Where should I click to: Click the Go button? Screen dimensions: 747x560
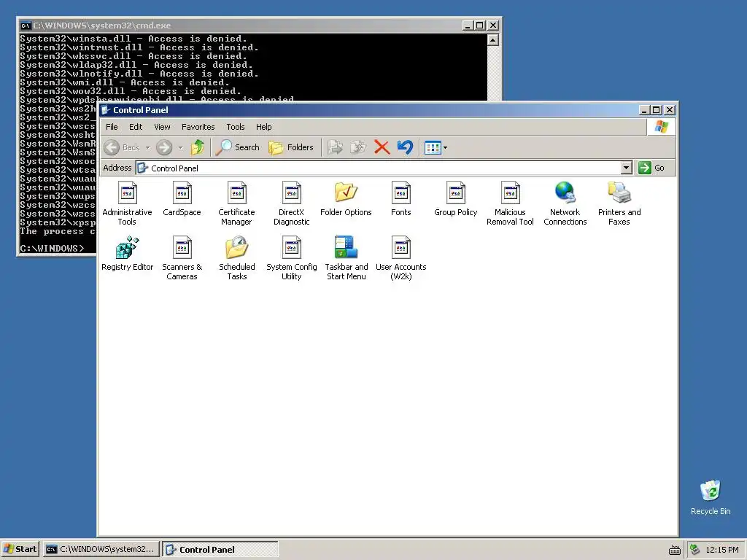pos(651,168)
